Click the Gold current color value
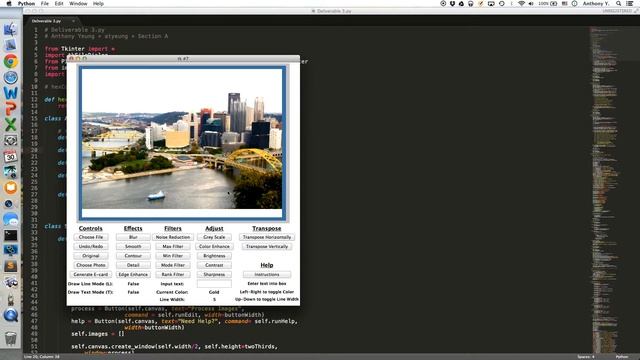 coord(214,292)
